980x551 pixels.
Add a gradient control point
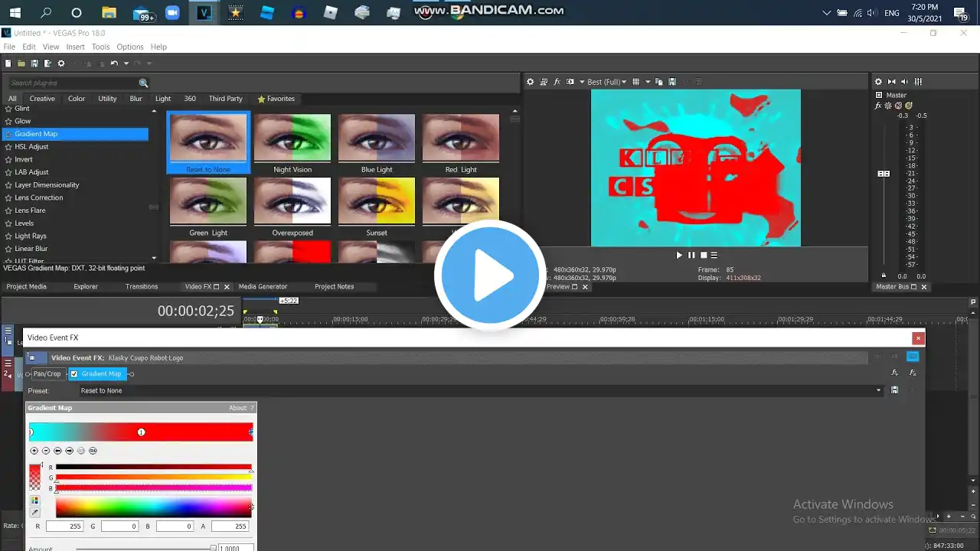(34, 451)
